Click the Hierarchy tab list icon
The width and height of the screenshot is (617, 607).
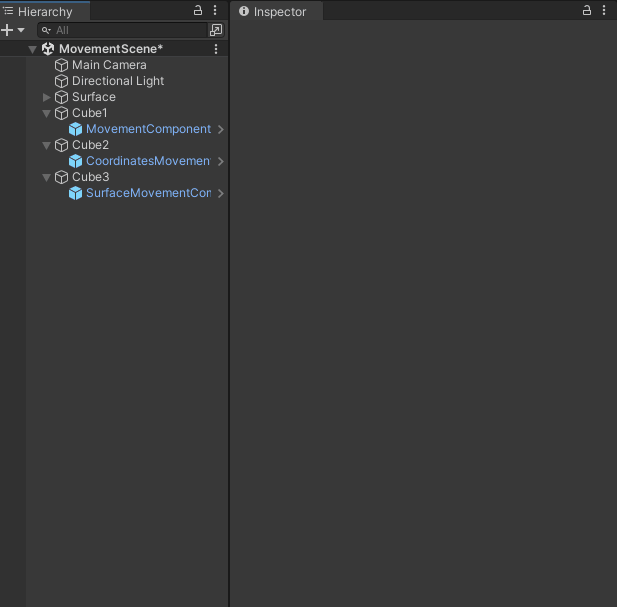point(8,11)
